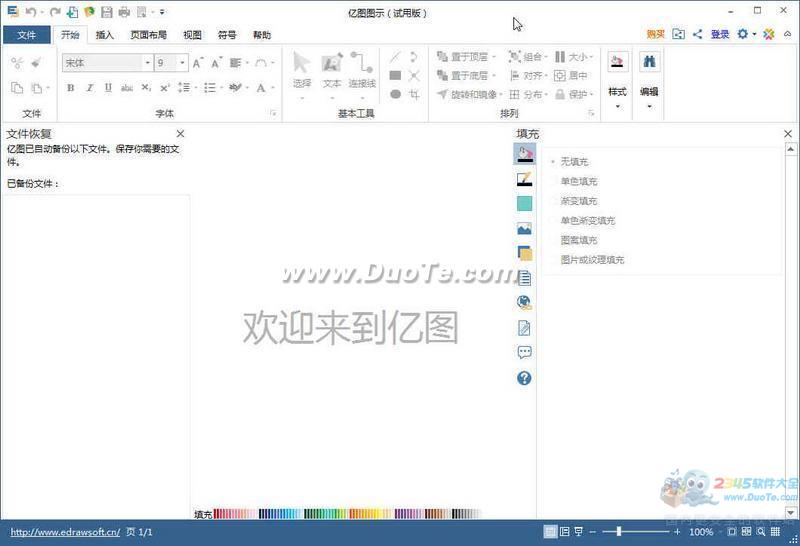
Task: Switch to the 符号 ribbon tab
Action: (x=227, y=35)
